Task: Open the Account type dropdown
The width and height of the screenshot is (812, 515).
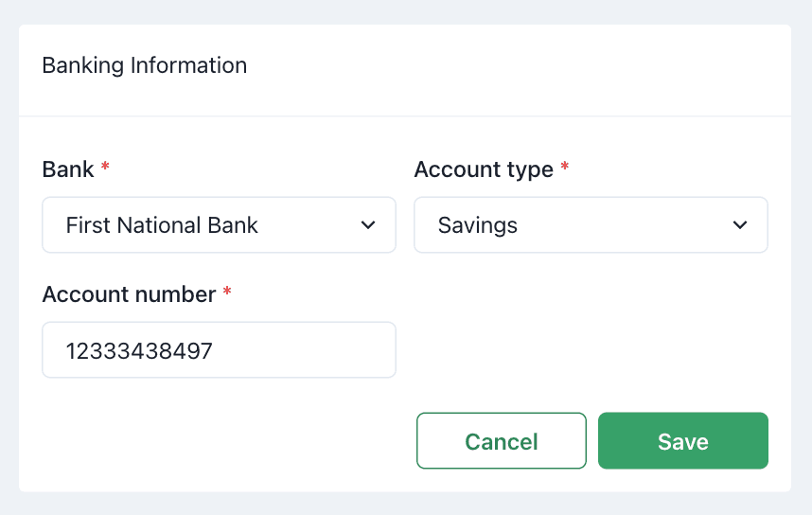Action: pos(591,225)
